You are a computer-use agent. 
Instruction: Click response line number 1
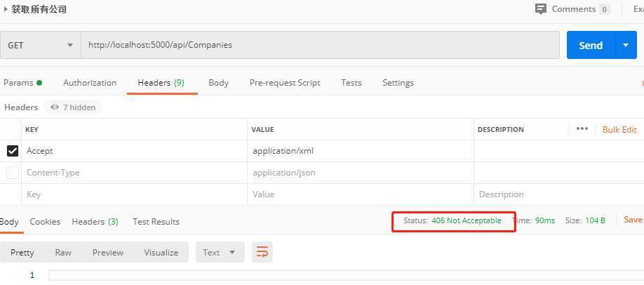pos(32,275)
